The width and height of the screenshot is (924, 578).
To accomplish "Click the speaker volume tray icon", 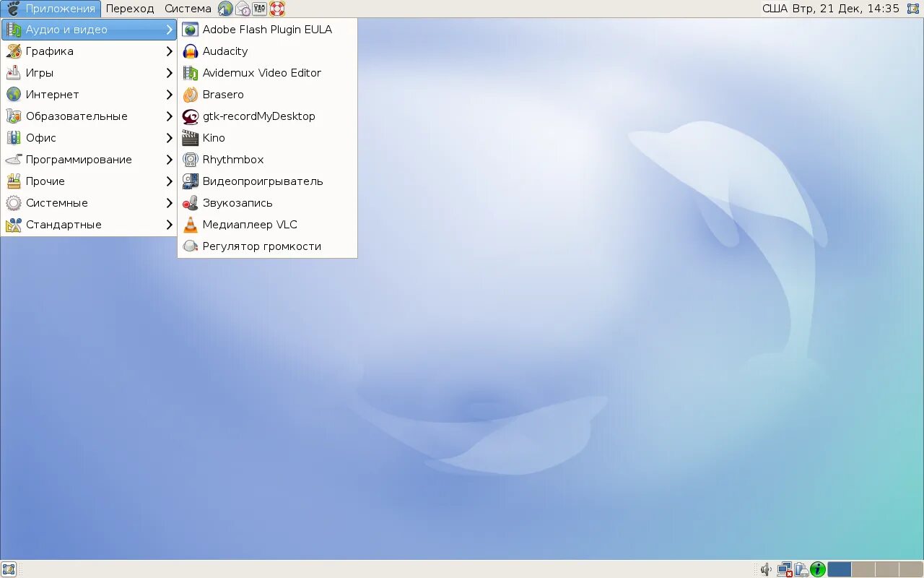I will pyautogui.click(x=767, y=569).
